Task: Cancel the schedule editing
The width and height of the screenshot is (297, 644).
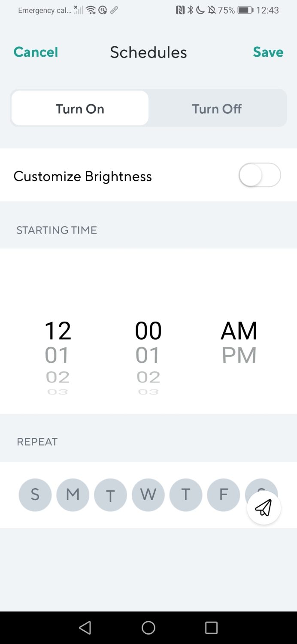Action: pos(36,52)
